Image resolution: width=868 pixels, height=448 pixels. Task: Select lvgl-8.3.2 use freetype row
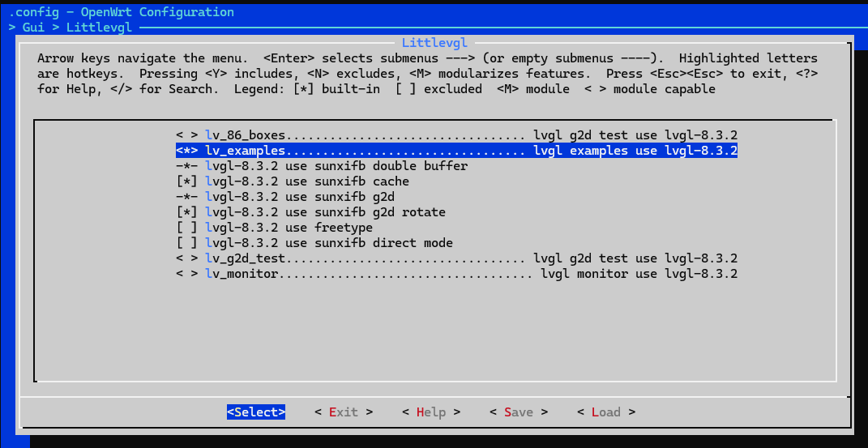tap(274, 228)
